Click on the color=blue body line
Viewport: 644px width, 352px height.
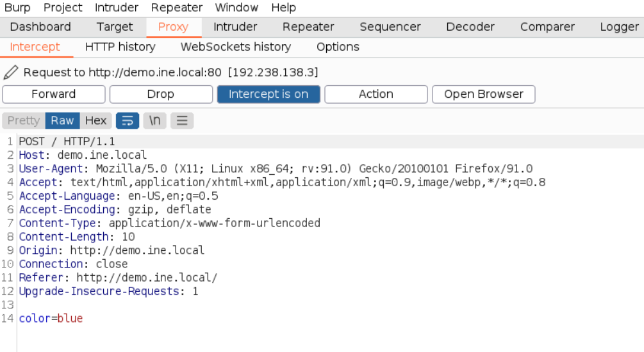click(51, 318)
